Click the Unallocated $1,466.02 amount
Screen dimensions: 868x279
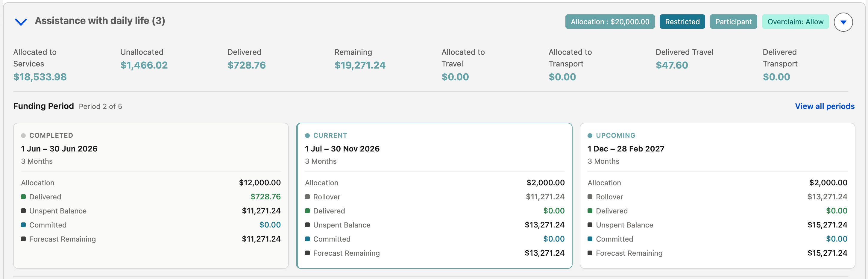point(144,65)
